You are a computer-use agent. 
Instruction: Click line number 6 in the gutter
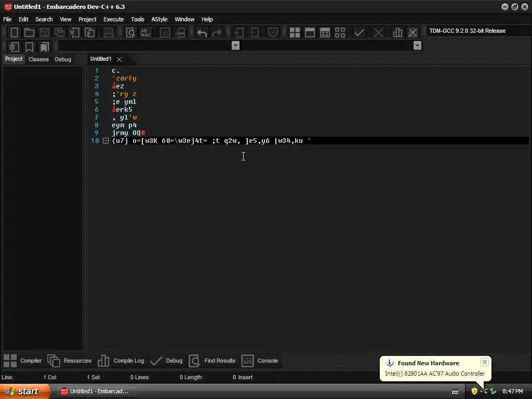[x=96, y=110]
